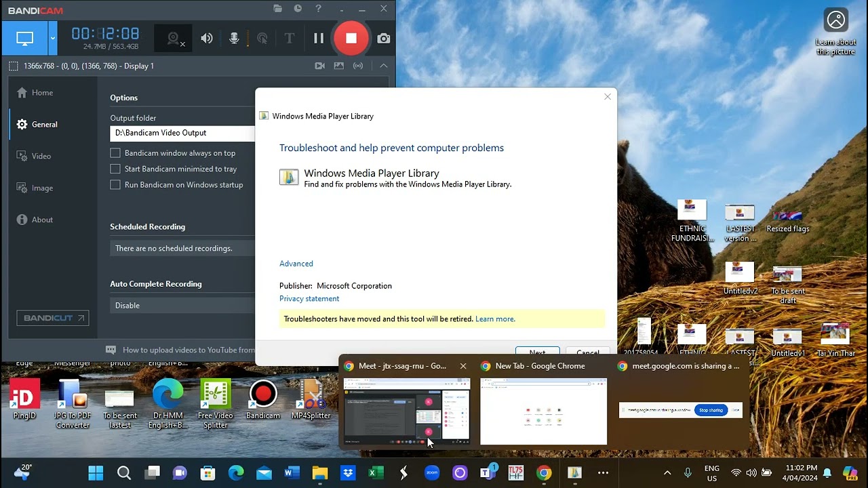Toggle the text overlay T icon
Screen dimensions: 868x488
290,39
